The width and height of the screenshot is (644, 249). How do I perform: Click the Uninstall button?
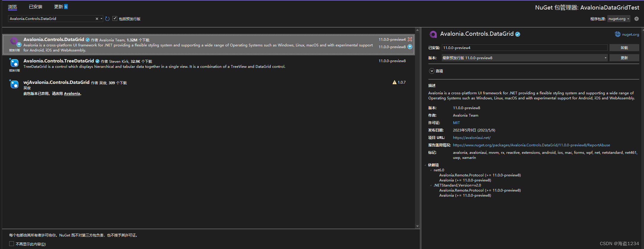(x=624, y=48)
